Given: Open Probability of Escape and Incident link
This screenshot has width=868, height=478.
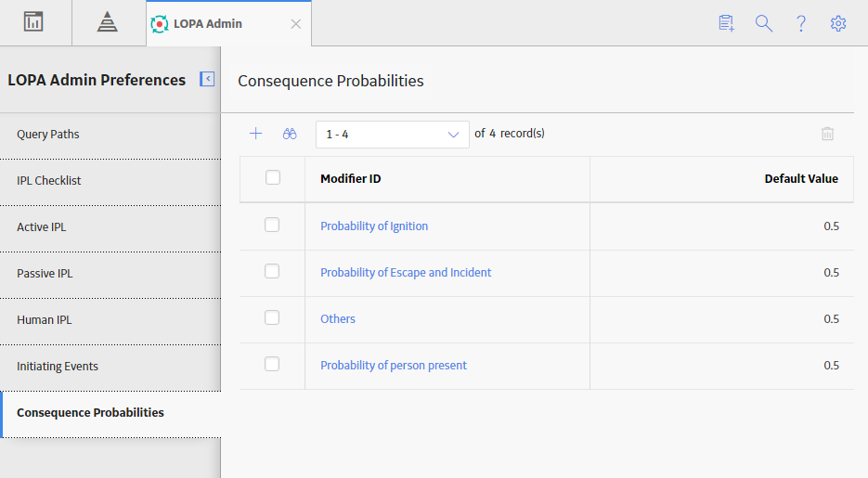Looking at the screenshot, I should (406, 272).
